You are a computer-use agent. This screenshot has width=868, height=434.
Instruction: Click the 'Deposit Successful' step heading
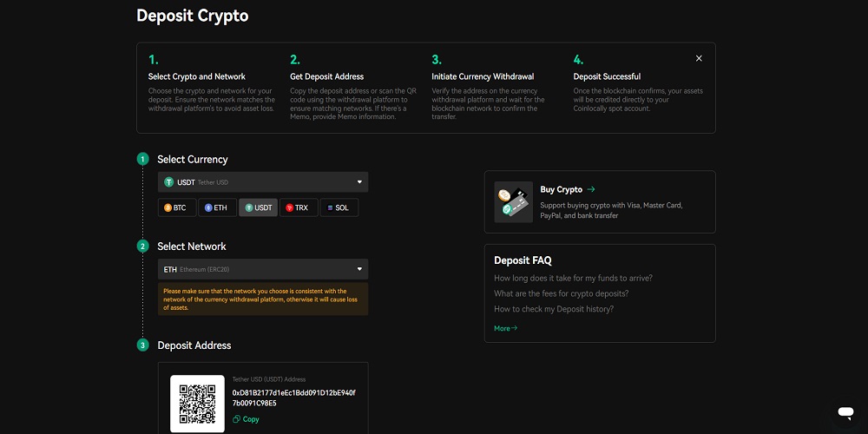click(607, 76)
